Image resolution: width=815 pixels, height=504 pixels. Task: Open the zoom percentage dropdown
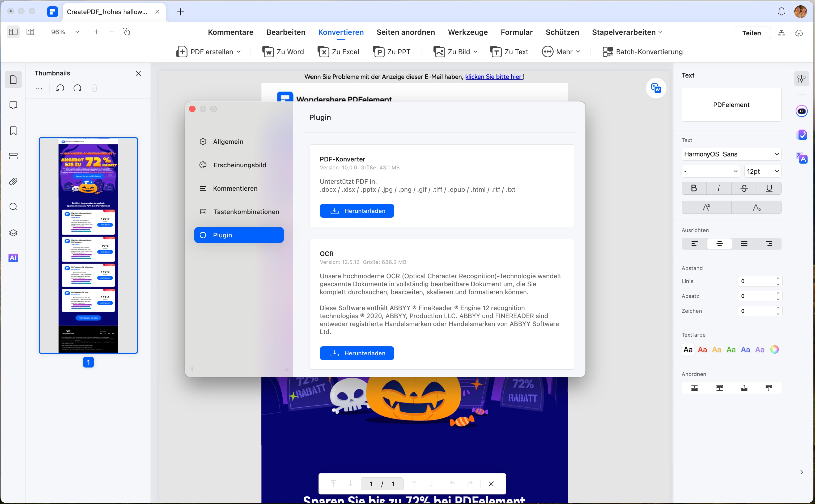tap(77, 32)
